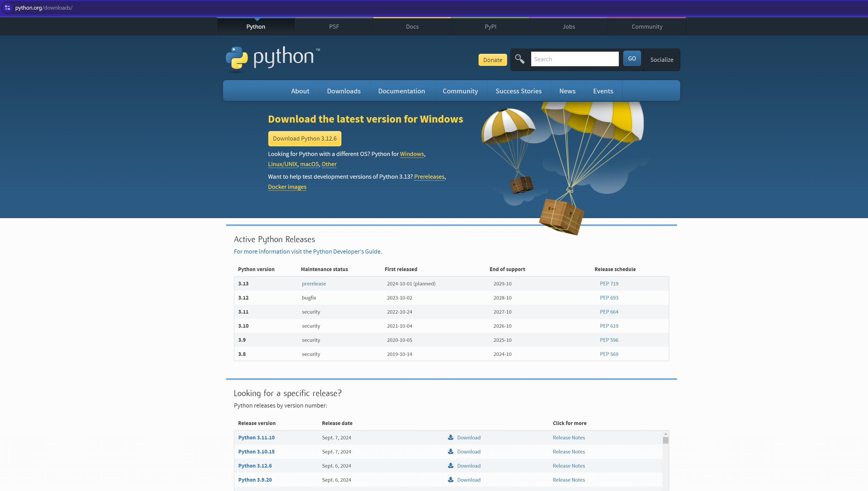Follow the Prereleases link
Image resolution: width=868 pixels, height=491 pixels.
[429, 176]
